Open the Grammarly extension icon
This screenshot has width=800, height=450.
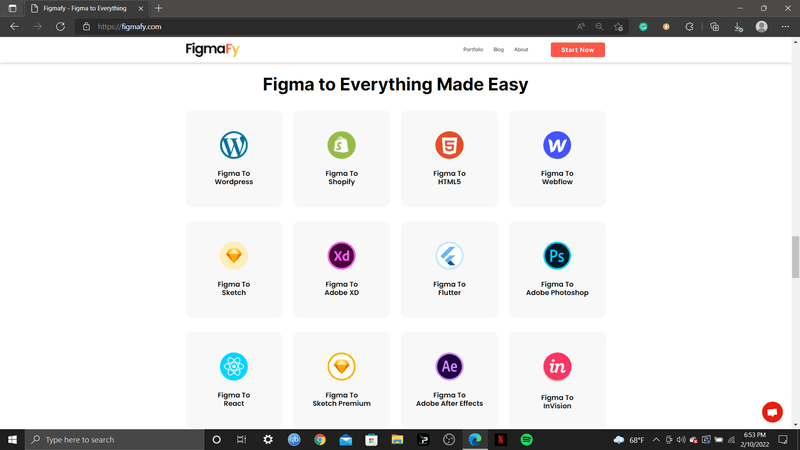pos(643,27)
